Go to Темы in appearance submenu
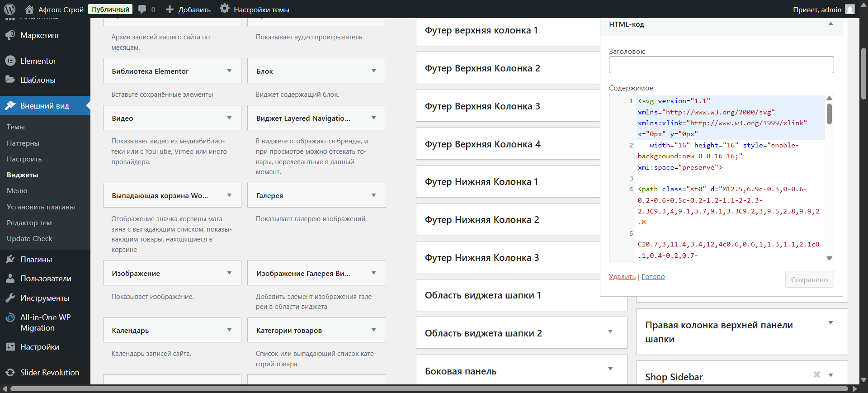This screenshot has height=393, width=868. 16,127
